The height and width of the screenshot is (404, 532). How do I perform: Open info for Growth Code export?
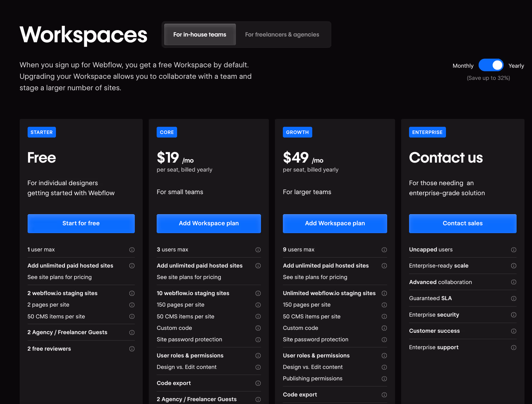point(384,395)
